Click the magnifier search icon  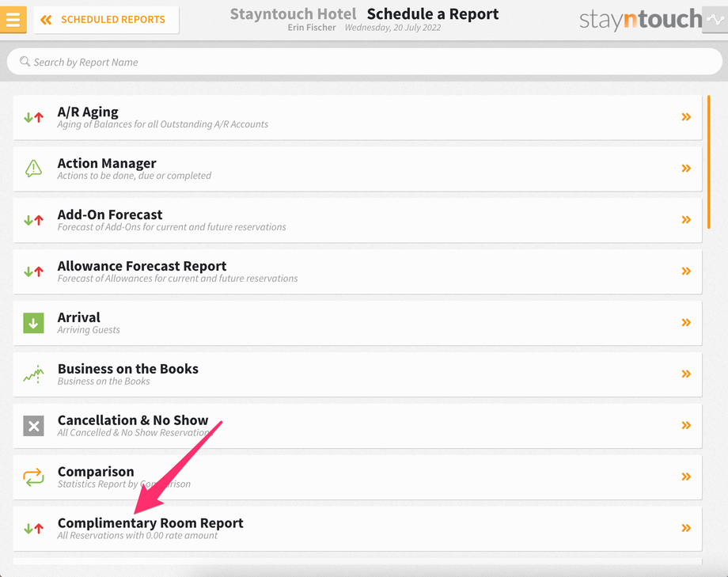[x=25, y=61]
